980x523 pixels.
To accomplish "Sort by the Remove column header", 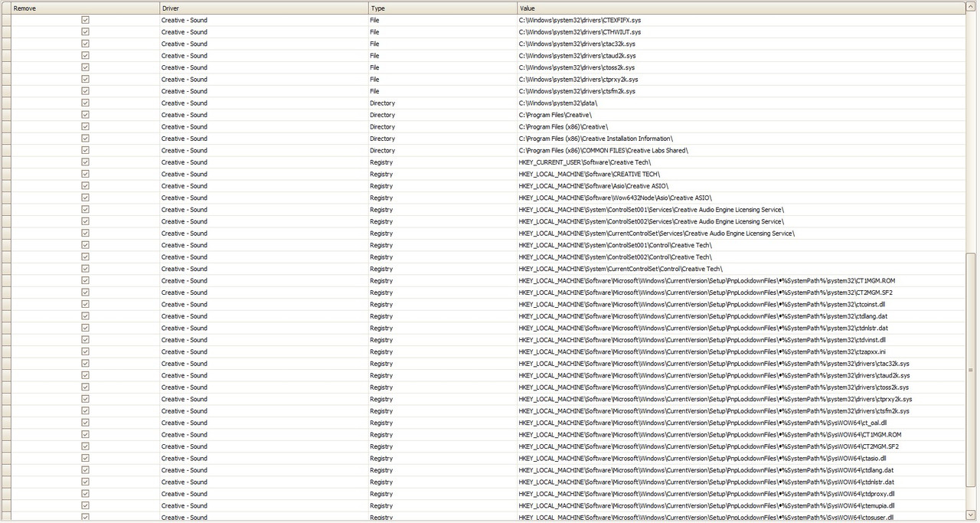I will pyautogui.click(x=85, y=8).
